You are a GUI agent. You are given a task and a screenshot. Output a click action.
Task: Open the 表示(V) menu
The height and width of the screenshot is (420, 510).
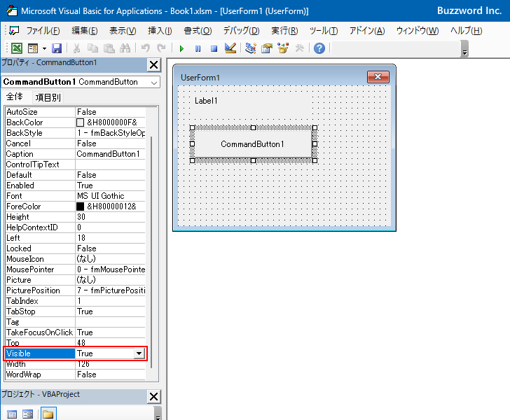tap(123, 31)
